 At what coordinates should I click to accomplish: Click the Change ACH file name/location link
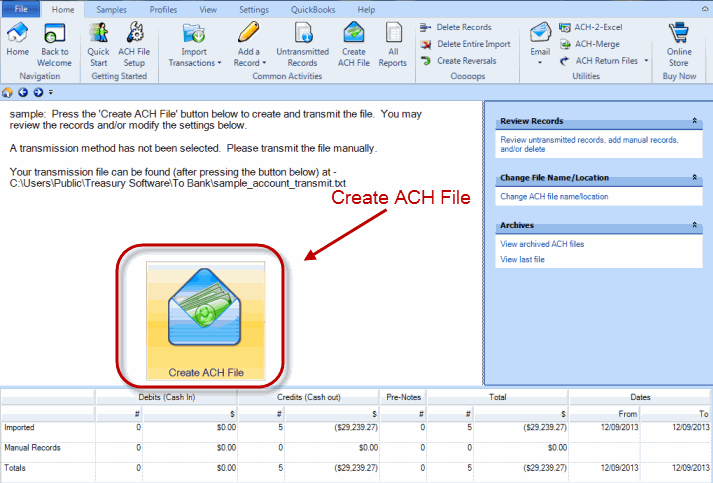click(x=554, y=197)
